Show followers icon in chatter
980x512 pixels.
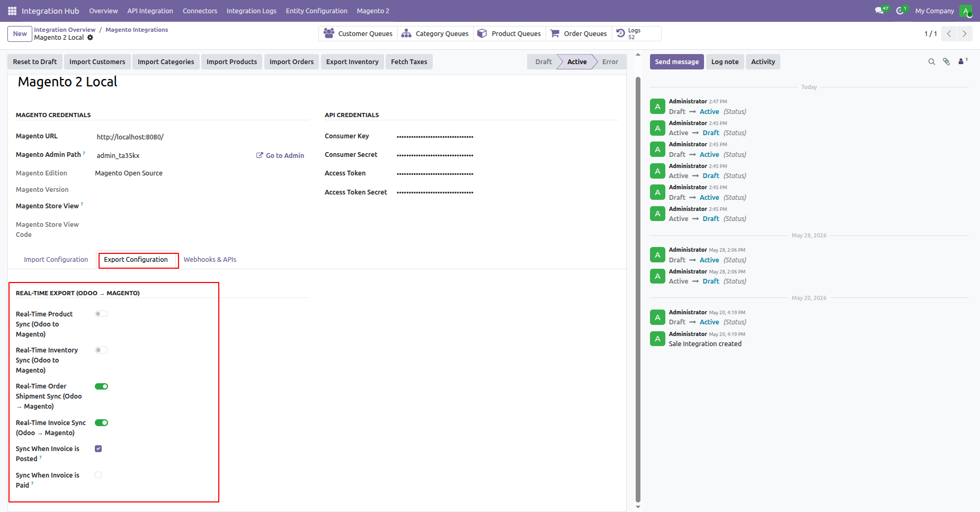coord(963,61)
